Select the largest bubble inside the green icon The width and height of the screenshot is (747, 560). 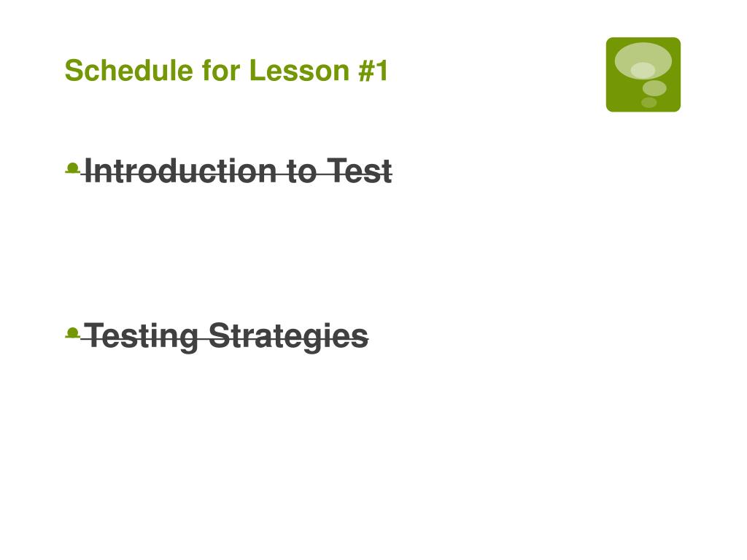[x=643, y=61]
